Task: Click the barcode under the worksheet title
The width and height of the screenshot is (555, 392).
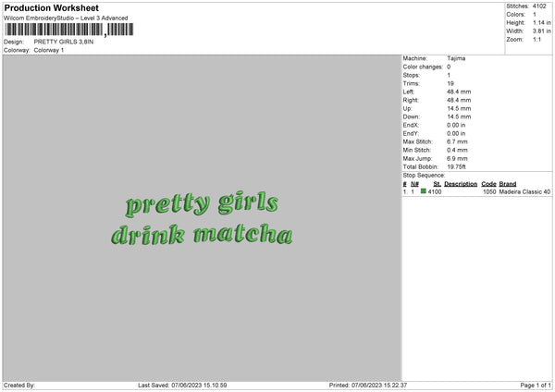Action: click(x=54, y=31)
